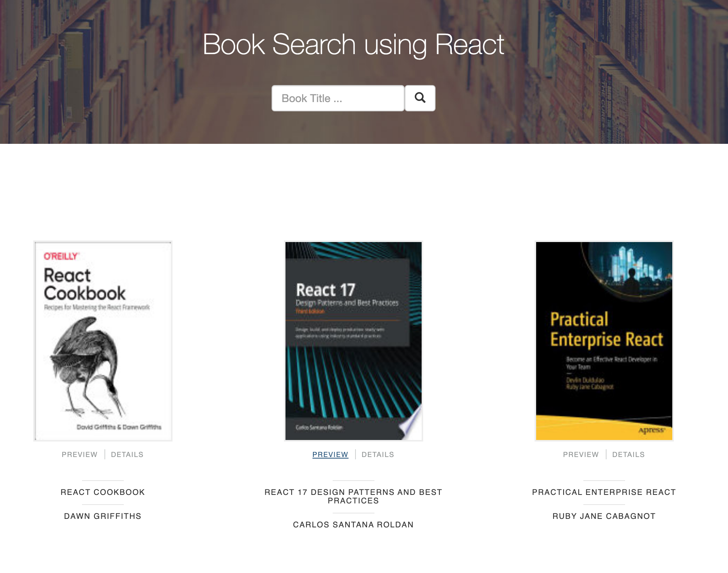728x573 pixels.
Task: Select title text PRACTICAL ENTERPRISE REACT
Action: coord(604,492)
